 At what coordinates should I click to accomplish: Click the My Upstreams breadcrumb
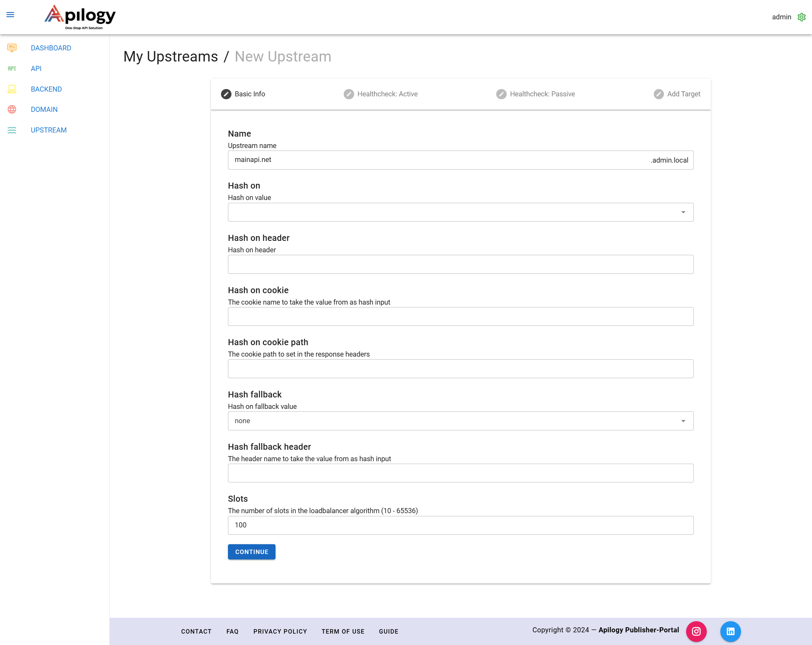tap(171, 56)
